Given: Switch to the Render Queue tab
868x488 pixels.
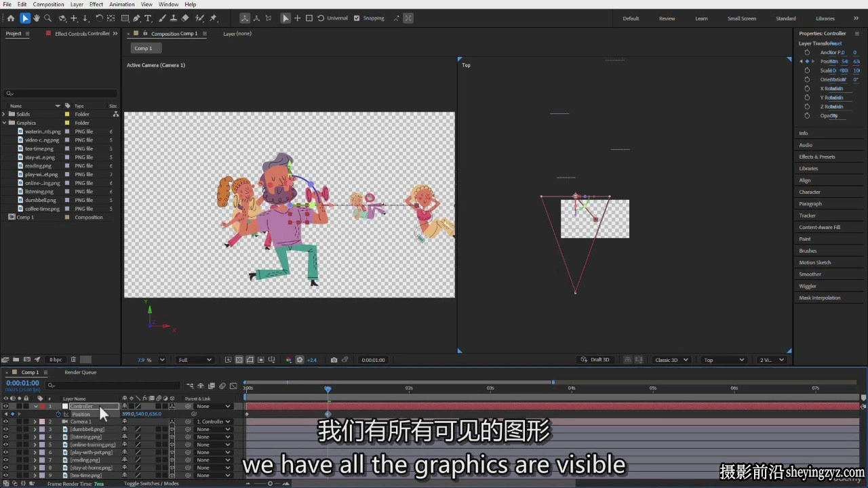Looking at the screenshot, I should point(81,372).
